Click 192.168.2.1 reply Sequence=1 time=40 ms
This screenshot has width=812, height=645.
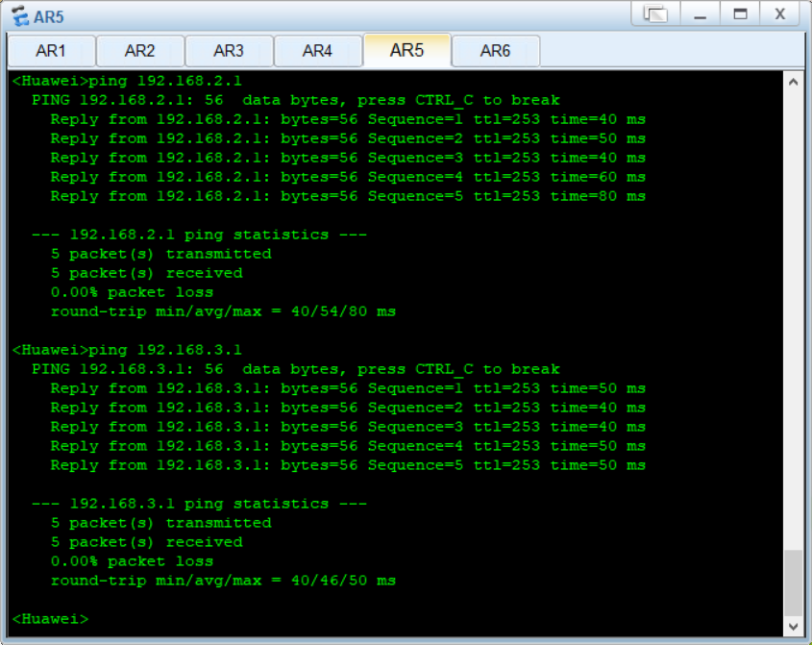(x=348, y=119)
